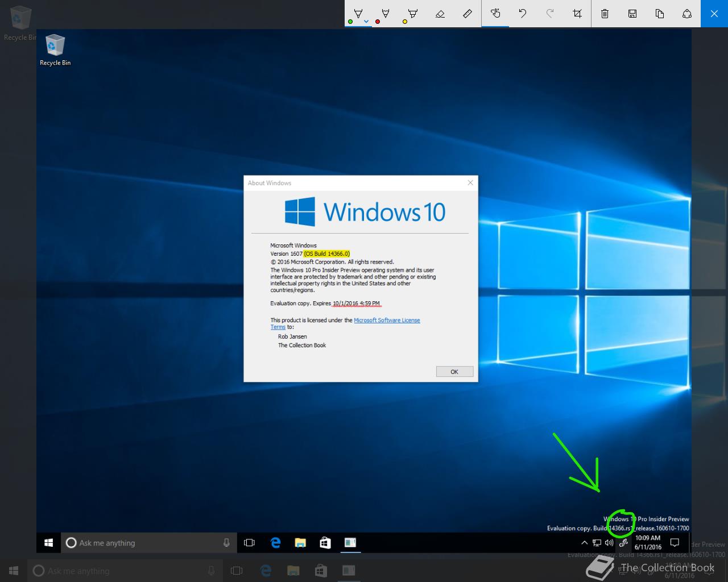This screenshot has height=582, width=728.
Task: Launch Edge from the captured screenshot taskbar
Action: pos(276,543)
